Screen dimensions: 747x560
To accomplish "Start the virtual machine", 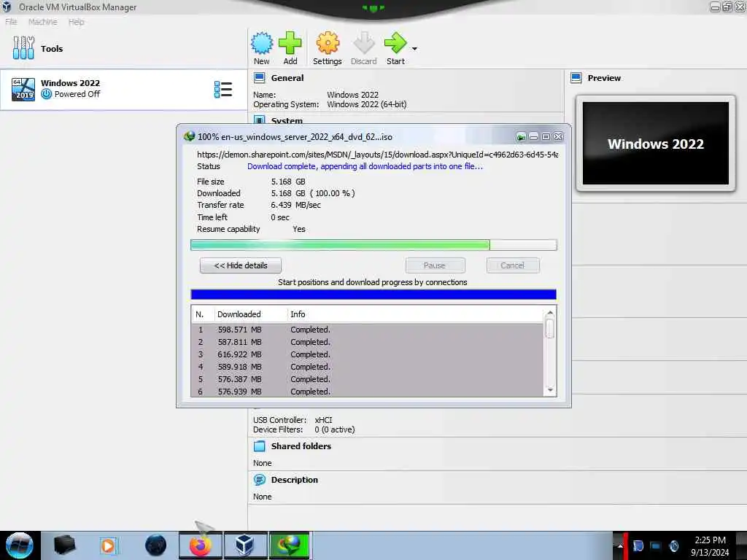I will coord(395,43).
